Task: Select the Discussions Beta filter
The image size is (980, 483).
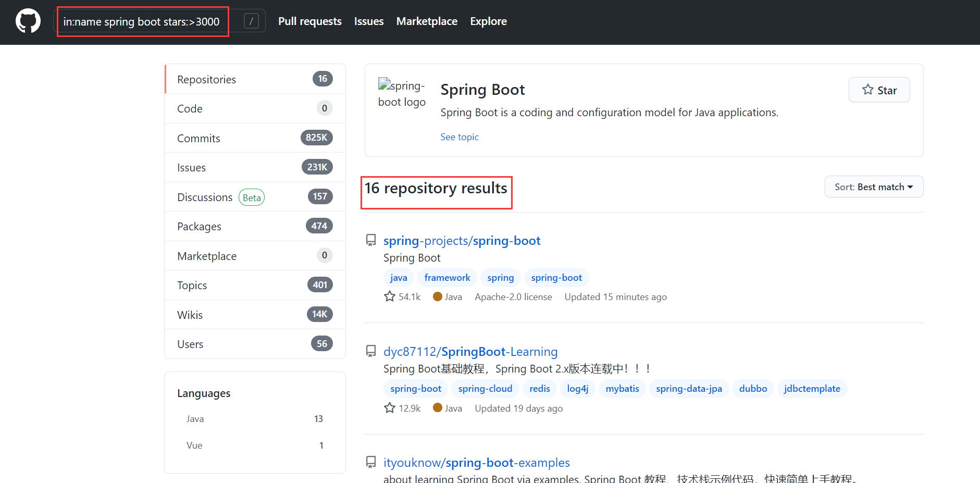Action: 255,197
